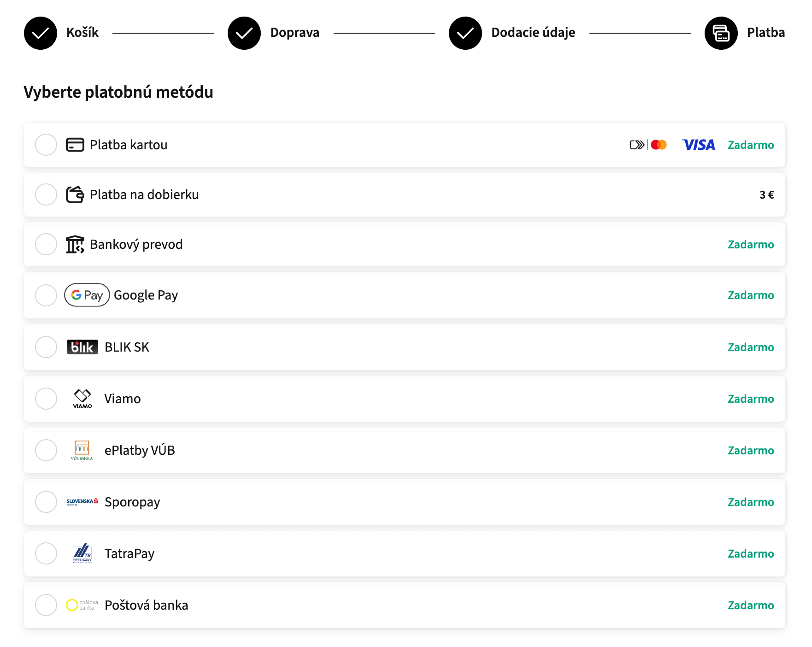Click the BLIK logo icon

tap(82, 347)
